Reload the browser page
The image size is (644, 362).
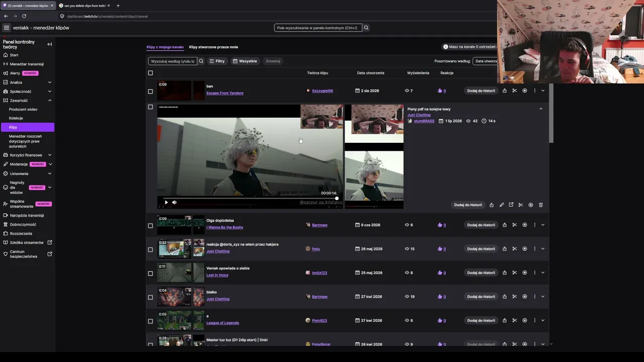[x=24, y=16]
